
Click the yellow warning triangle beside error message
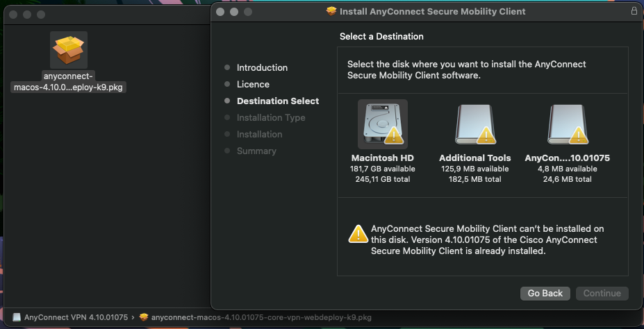tap(358, 233)
